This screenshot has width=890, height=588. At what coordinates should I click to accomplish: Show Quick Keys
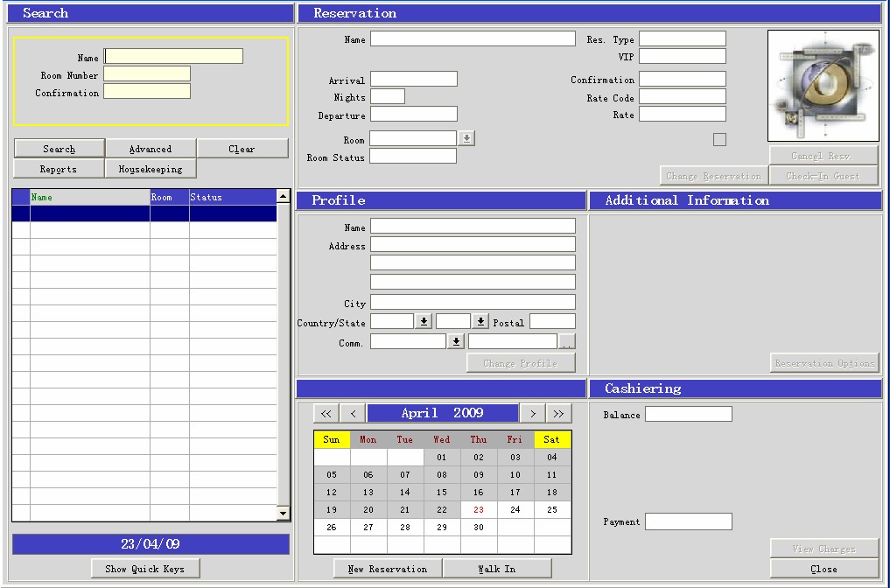coord(145,569)
